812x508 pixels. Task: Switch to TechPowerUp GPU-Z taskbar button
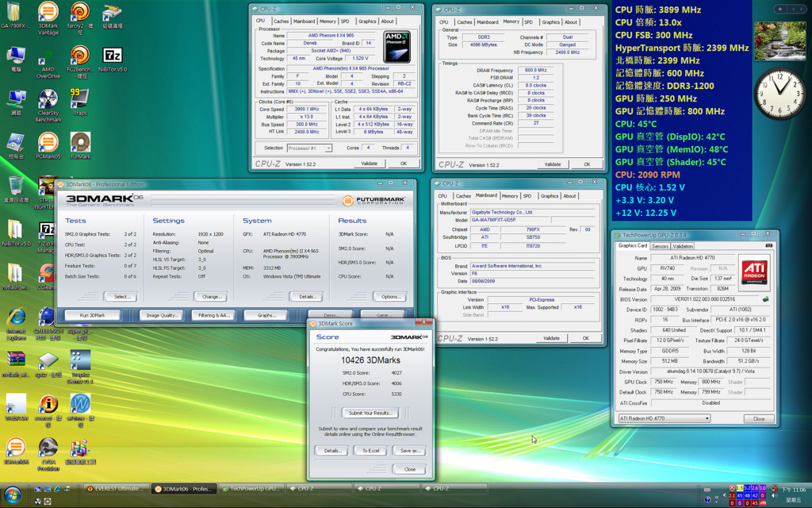[251, 488]
